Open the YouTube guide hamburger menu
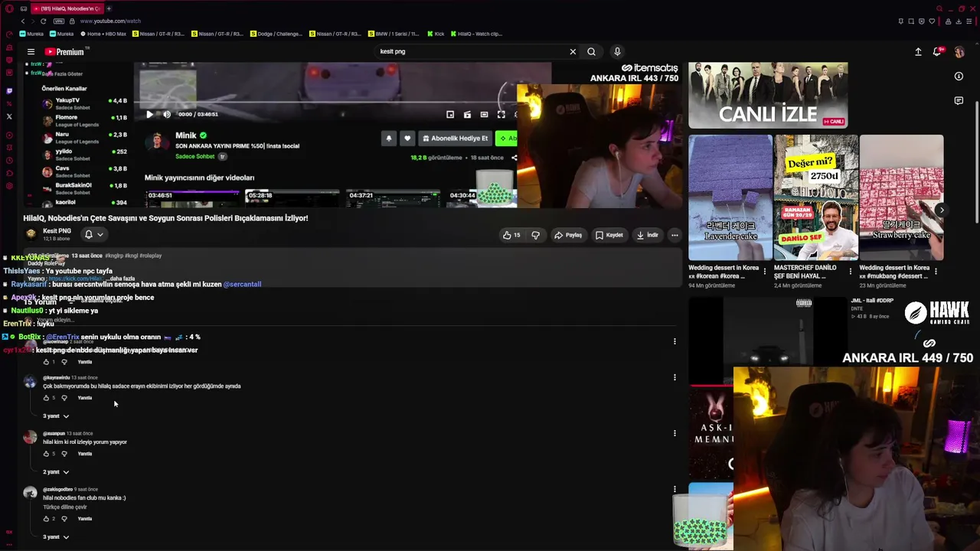This screenshot has height=551, width=980. 31,52
